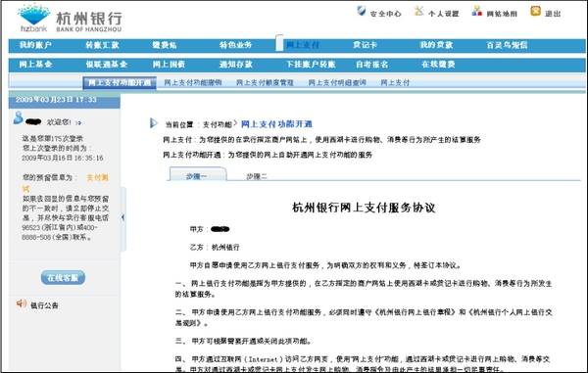Open the 特色业务 menu
588x373 pixels.
[236, 45]
